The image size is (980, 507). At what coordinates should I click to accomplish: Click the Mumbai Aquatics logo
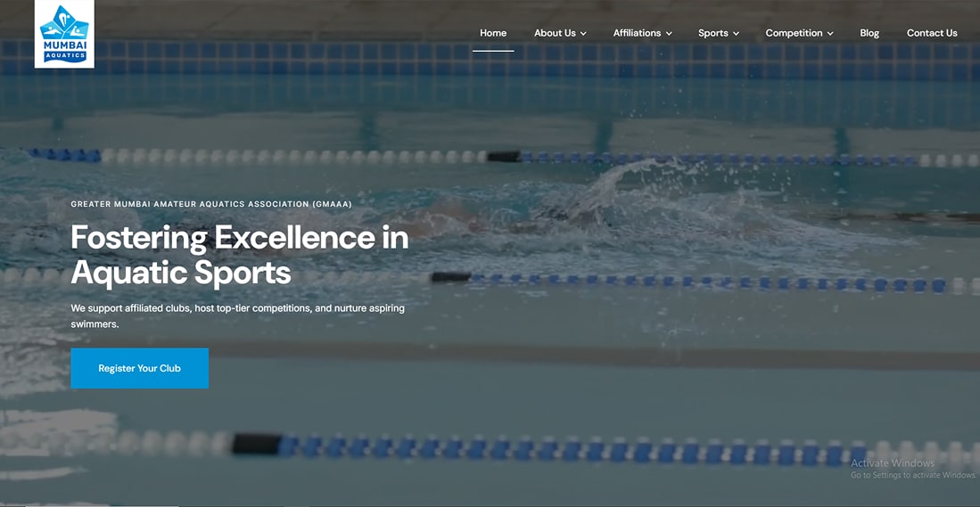pyautogui.click(x=64, y=34)
